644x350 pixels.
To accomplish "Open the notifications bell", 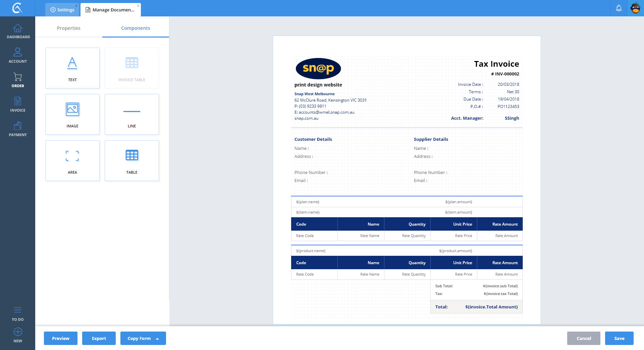I will pyautogui.click(x=619, y=8).
